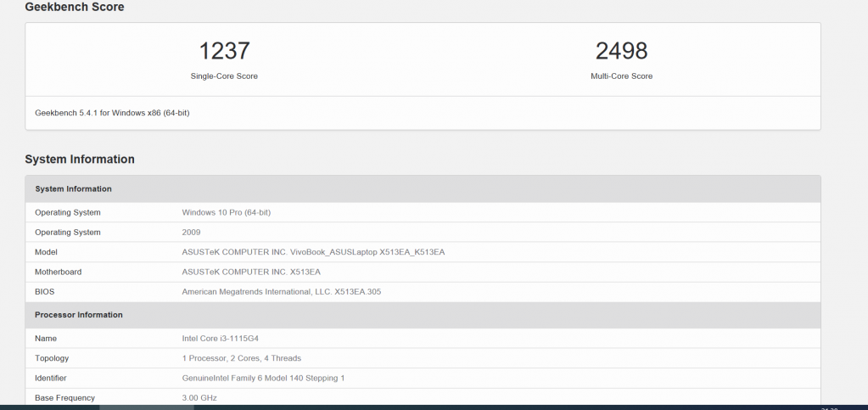Click the Single-Core Score label
The height and width of the screenshot is (410, 868).
click(224, 76)
